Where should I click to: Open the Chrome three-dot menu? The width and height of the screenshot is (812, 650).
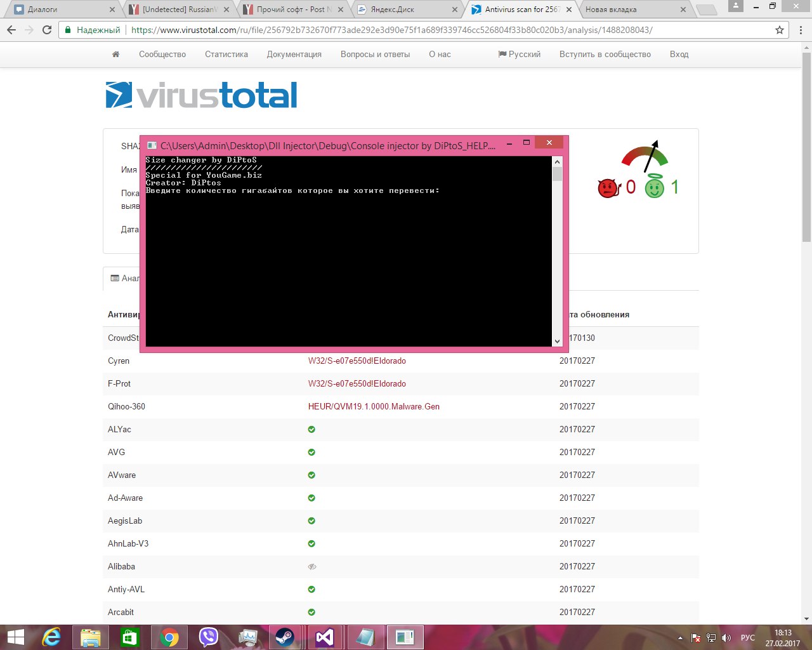pyautogui.click(x=801, y=30)
